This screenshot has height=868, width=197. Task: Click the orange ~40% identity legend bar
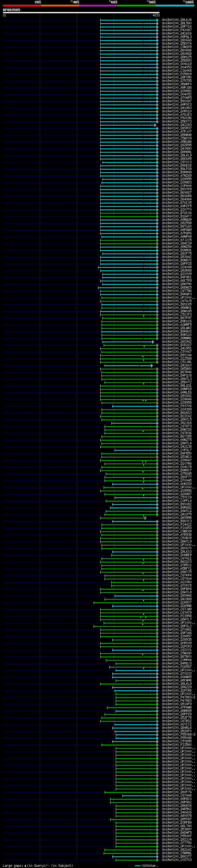(60, 6)
